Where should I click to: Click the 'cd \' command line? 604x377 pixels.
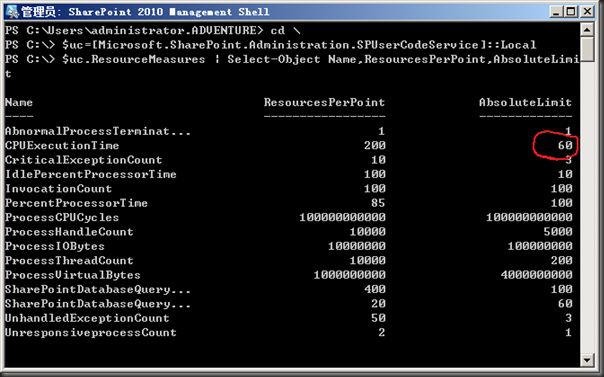tap(153, 30)
